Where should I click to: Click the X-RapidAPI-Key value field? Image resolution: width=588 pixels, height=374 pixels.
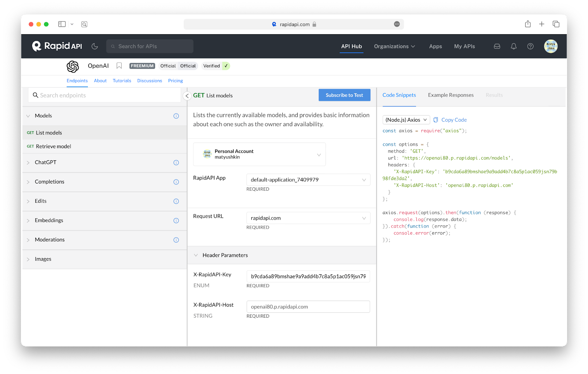[x=308, y=277]
